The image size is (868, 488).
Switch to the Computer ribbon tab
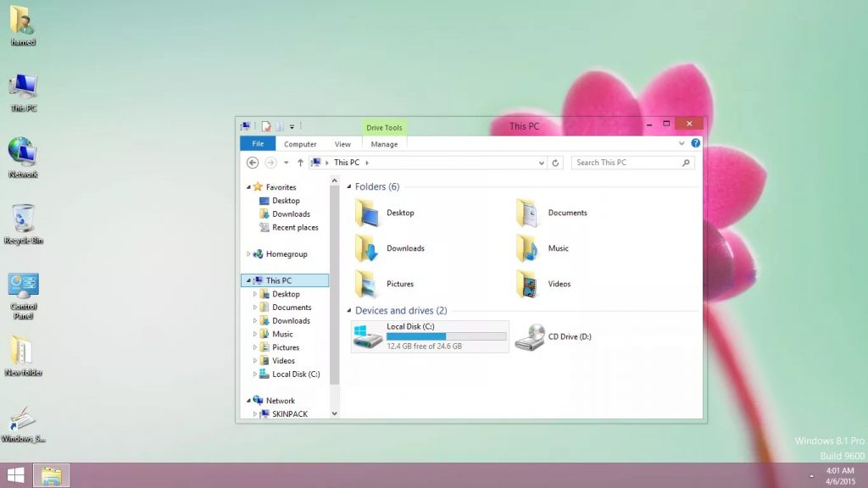[300, 144]
